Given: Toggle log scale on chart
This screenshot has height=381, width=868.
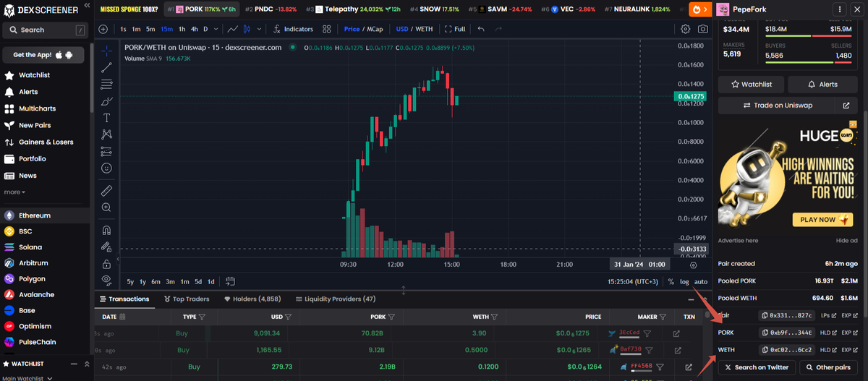Looking at the screenshot, I should (684, 281).
